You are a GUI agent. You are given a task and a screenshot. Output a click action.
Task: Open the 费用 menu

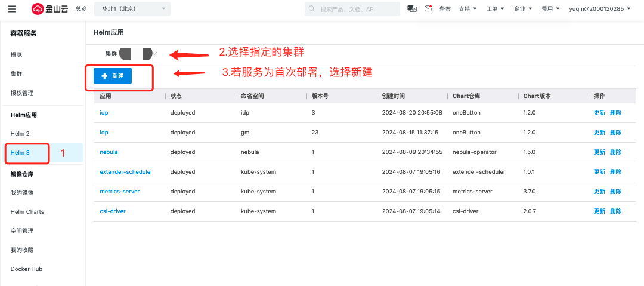(550, 9)
